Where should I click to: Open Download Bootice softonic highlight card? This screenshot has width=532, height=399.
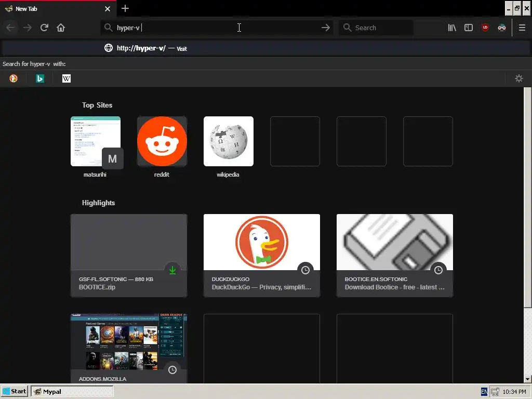coord(395,256)
